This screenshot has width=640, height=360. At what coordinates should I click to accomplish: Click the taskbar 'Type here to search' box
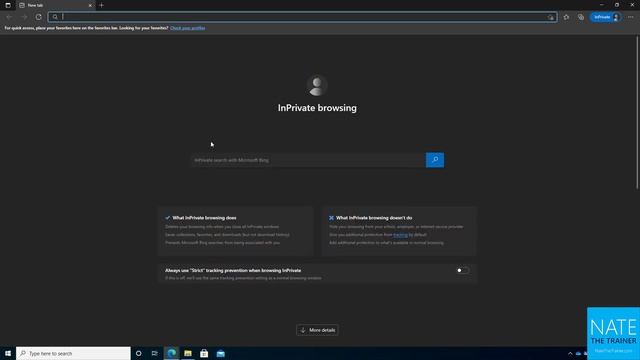(73, 353)
